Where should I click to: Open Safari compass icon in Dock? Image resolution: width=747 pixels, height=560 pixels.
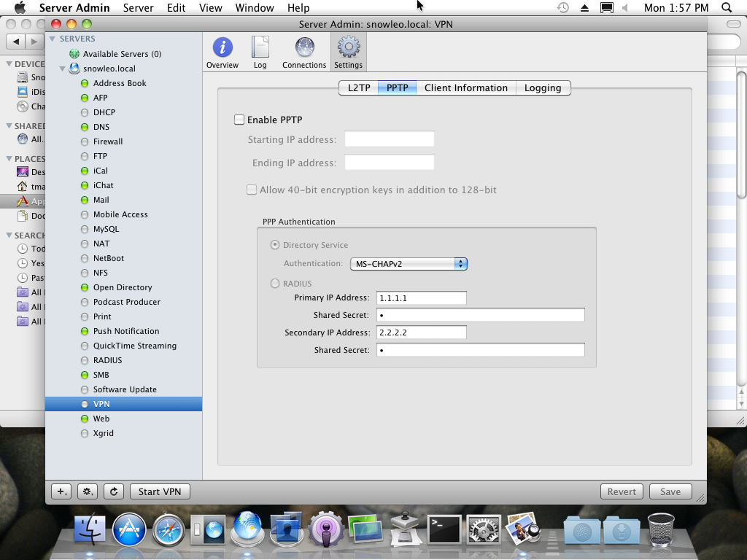pos(169,529)
